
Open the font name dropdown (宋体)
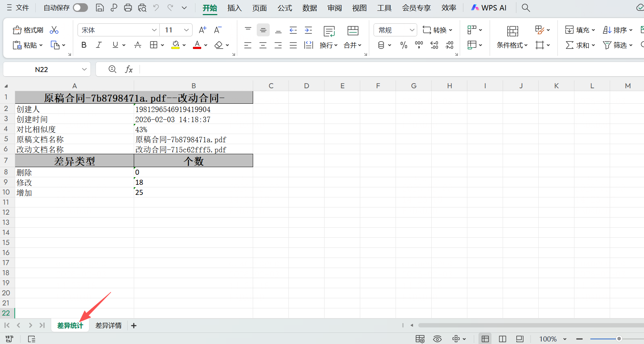pyautogui.click(x=154, y=30)
